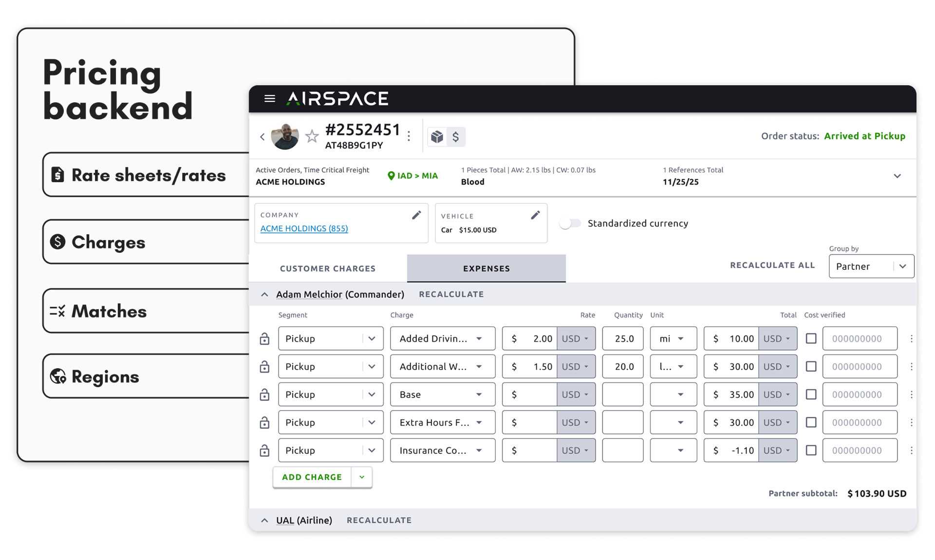
Task: Check Cost verified for Additional W... row
Action: tap(811, 366)
